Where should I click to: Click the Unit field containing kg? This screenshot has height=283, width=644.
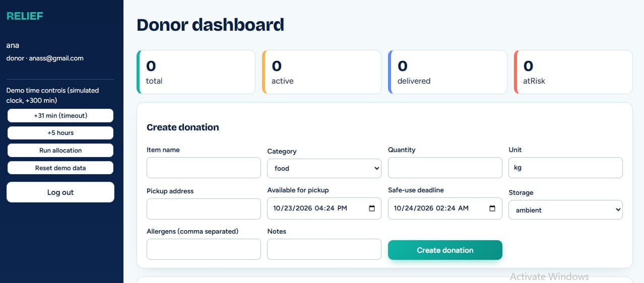pyautogui.click(x=565, y=168)
